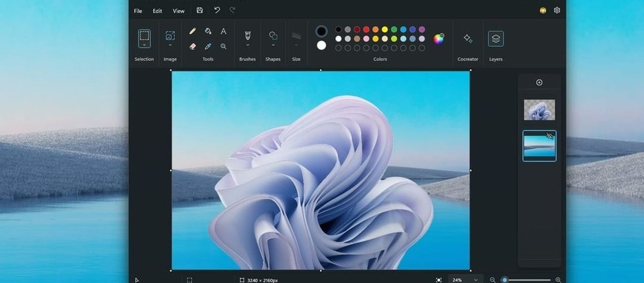The width and height of the screenshot is (644, 283).
Task: Expand the Shapes dropdown chevron
Action: tap(273, 45)
